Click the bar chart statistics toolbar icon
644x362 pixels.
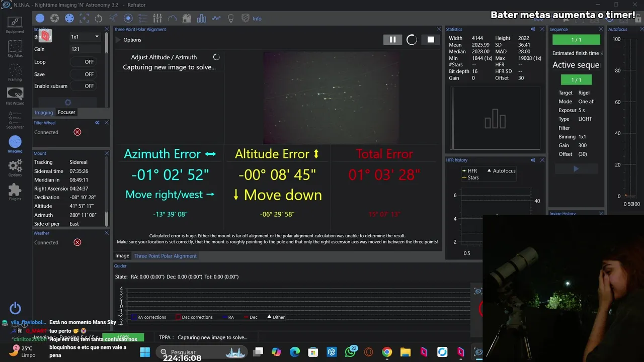pos(202,19)
